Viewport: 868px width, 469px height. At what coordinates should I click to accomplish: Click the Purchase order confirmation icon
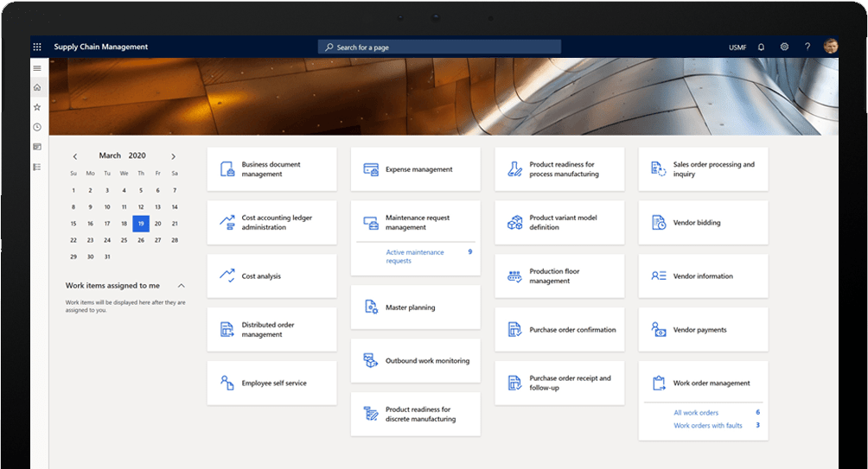pos(514,330)
